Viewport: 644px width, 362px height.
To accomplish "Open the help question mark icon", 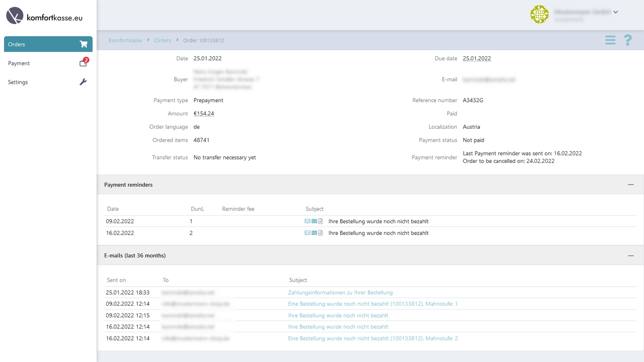I will (627, 40).
